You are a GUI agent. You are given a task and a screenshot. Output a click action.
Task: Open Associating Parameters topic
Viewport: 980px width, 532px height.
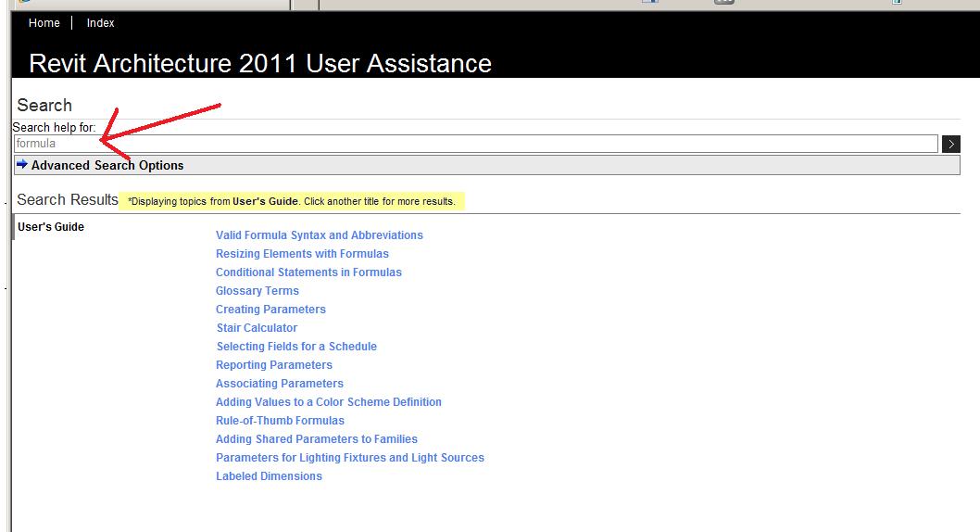point(280,384)
